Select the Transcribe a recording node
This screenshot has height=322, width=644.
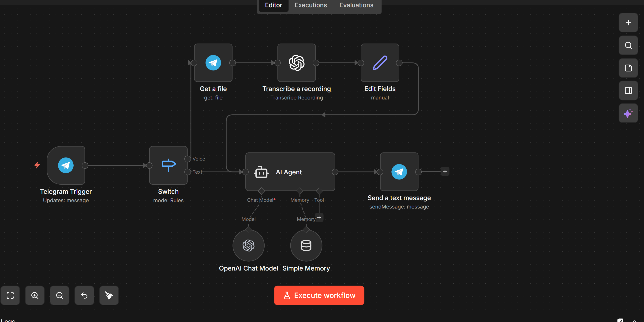[x=296, y=63]
